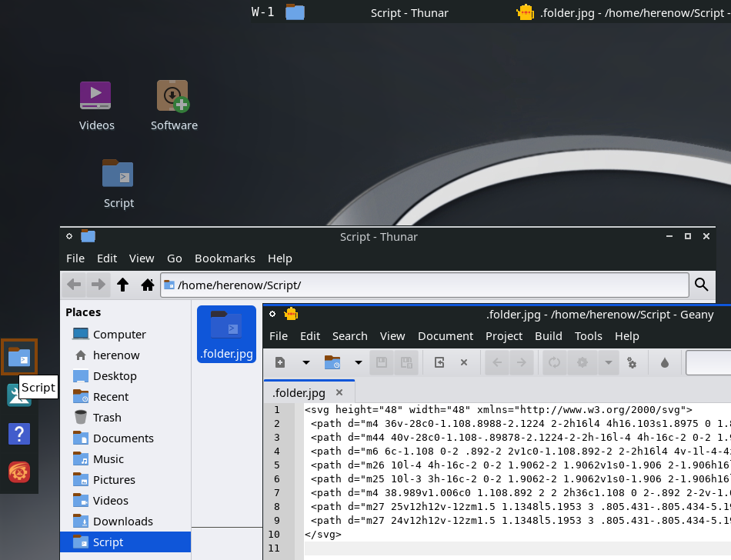Open Geany's File menu
Image resolution: width=731 pixels, height=560 pixels.
pyautogui.click(x=279, y=336)
